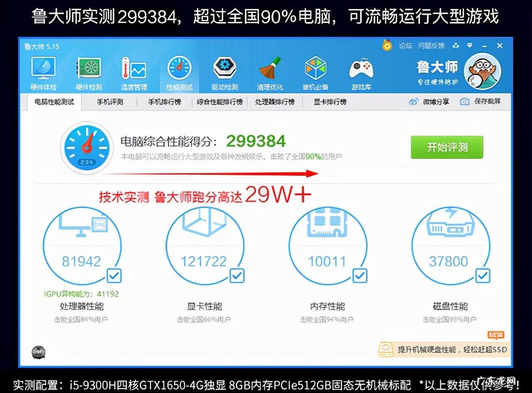This screenshot has height=393, width=532.
Task: Click the 微博分享 Weibo share icon
Action: point(414,102)
